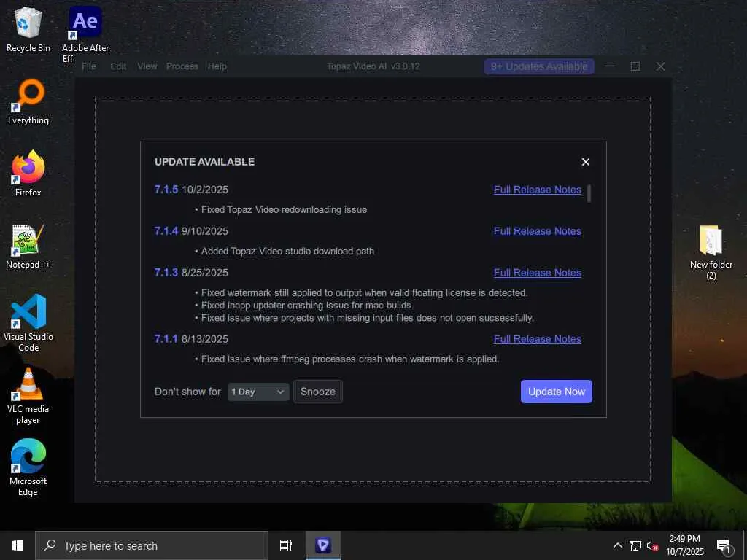Select Topaz Video AI taskbar icon
Screen dimensions: 747x560
323,545
